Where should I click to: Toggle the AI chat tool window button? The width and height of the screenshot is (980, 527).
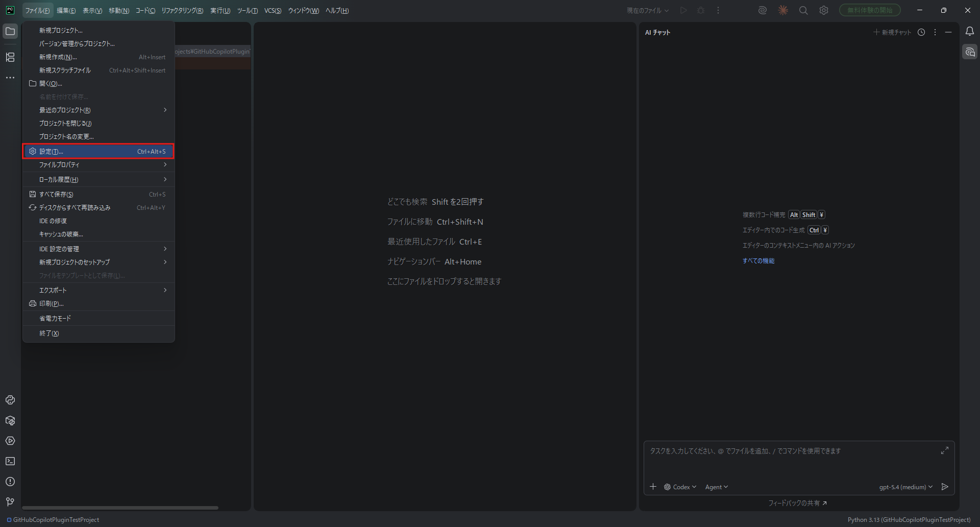[x=969, y=52]
